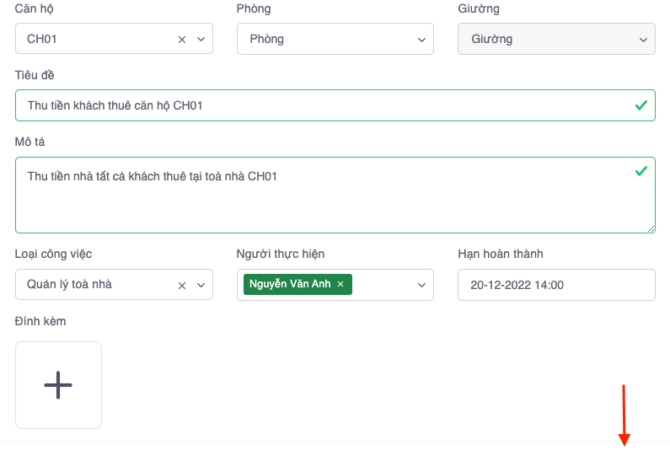Image resolution: width=670 pixels, height=450 pixels.
Task: Click the green checkmark in Tiêu đề
Action: (x=641, y=104)
